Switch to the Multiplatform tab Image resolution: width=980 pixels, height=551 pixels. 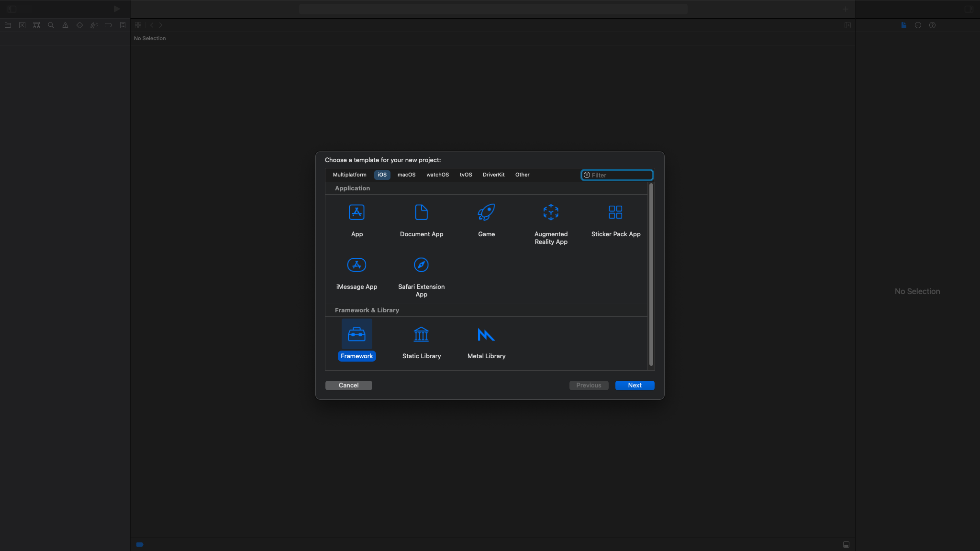[349, 175]
